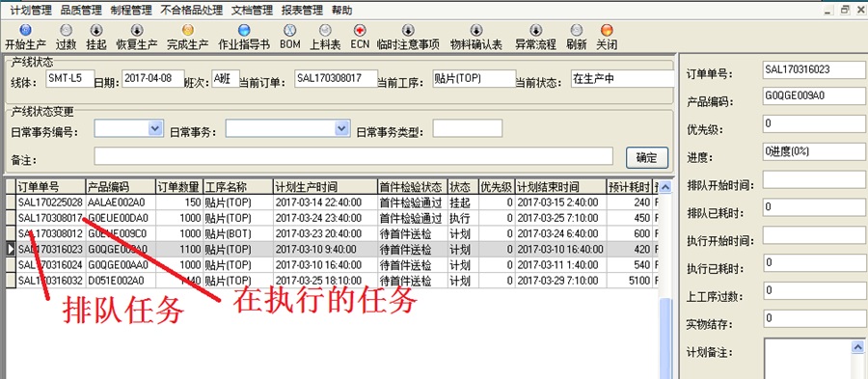Click the 当前状态 field 在生产中
The height and width of the screenshot is (379, 868).
pyautogui.click(x=622, y=78)
